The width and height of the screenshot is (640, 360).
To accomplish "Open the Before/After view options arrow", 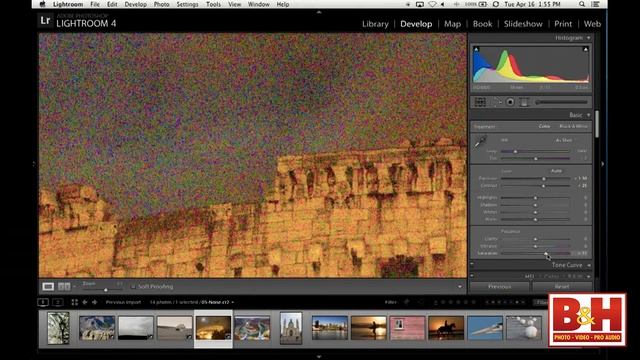I will (74, 287).
